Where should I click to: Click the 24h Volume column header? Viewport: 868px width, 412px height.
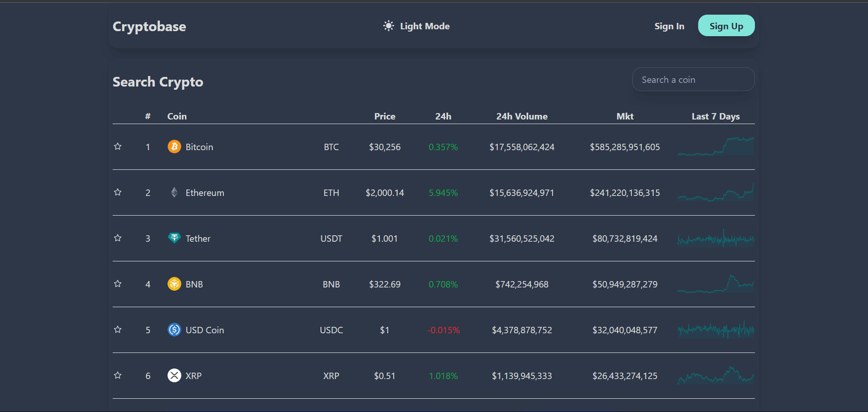coord(522,116)
